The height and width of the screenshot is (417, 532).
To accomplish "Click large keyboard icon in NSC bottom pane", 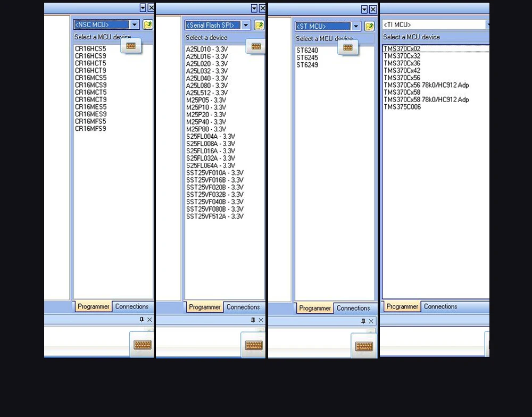I will click(x=143, y=345).
